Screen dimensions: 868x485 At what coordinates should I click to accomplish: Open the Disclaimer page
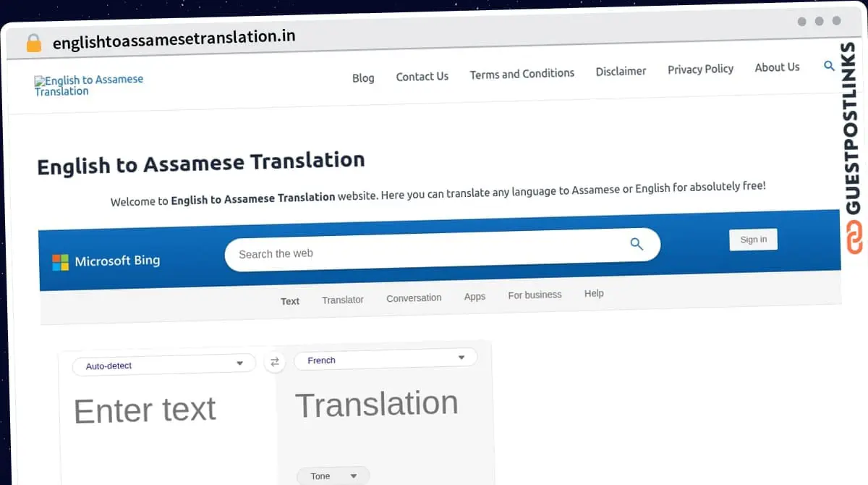(x=621, y=71)
